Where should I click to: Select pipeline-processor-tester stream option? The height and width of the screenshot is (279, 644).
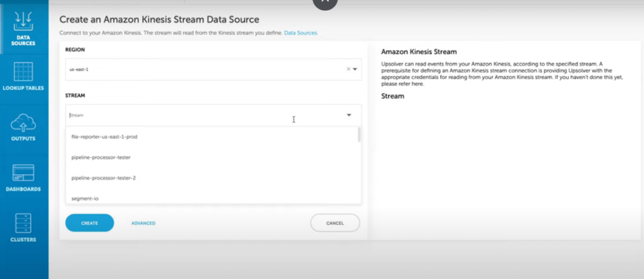pyautogui.click(x=213, y=157)
